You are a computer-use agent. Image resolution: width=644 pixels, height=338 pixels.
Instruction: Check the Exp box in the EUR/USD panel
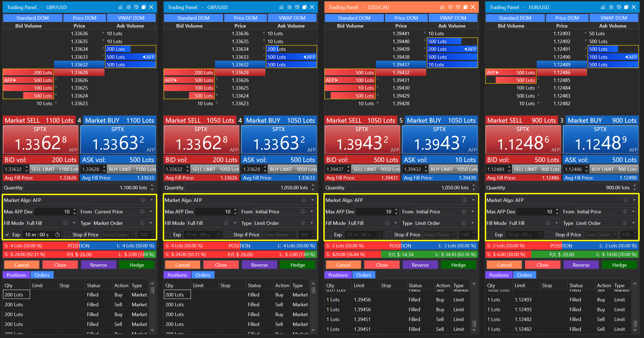point(490,235)
